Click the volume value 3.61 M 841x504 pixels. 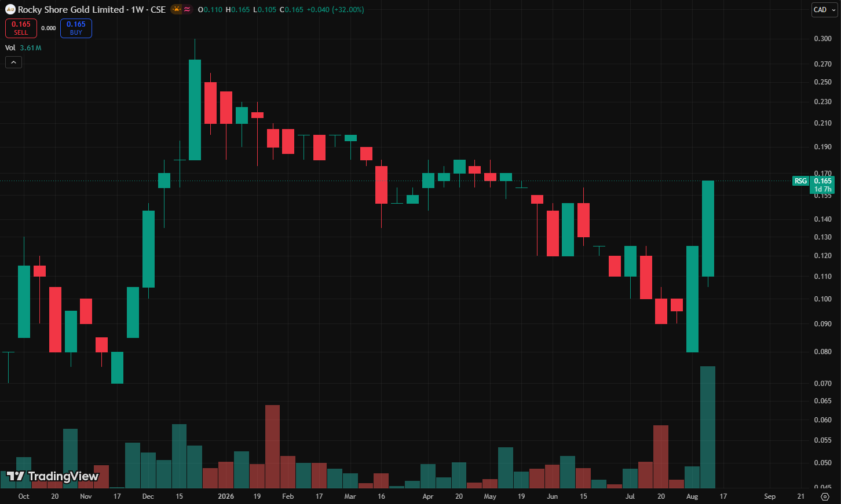coord(31,48)
